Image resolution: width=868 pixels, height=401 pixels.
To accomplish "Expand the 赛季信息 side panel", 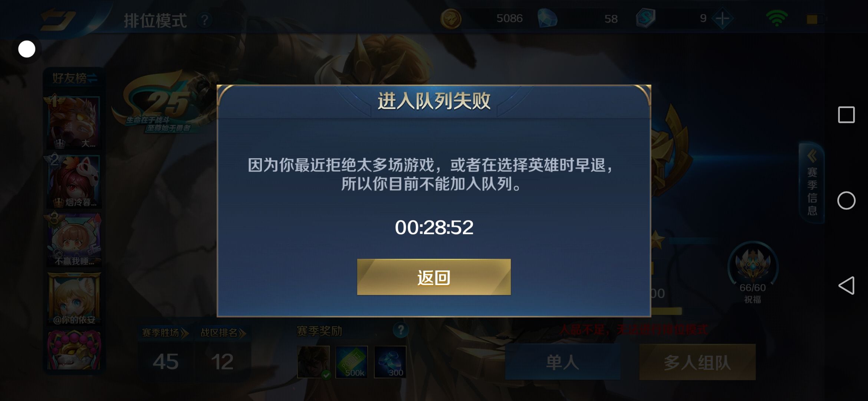I will [812, 183].
